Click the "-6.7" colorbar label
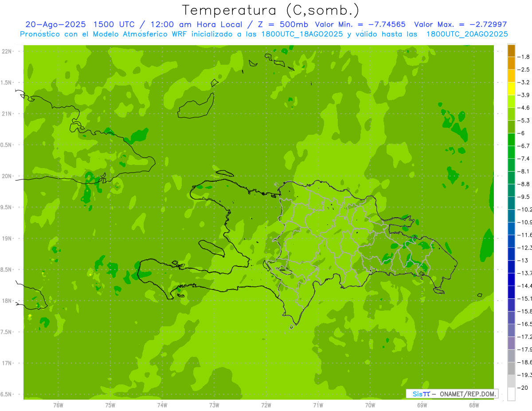Screen dimensions: 532x411 (x=524, y=146)
